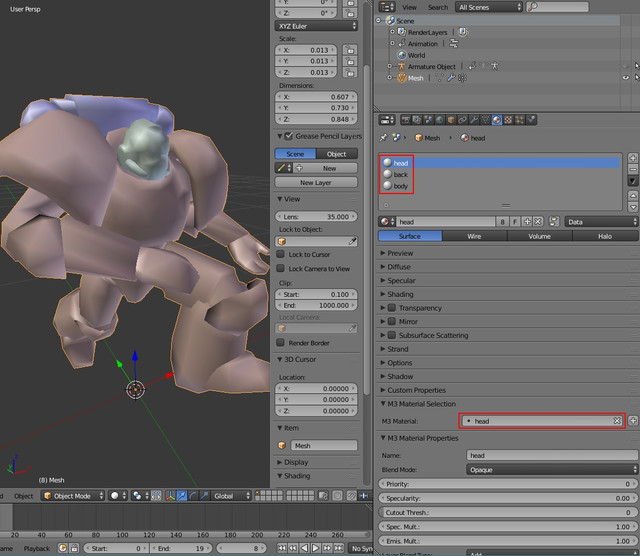Select the body material slot

click(500, 186)
